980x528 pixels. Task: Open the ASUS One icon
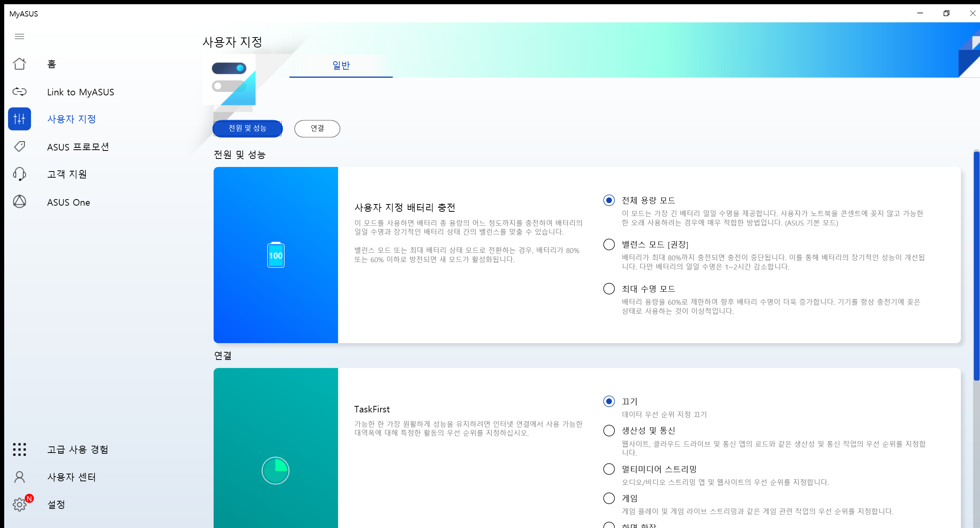[20, 202]
